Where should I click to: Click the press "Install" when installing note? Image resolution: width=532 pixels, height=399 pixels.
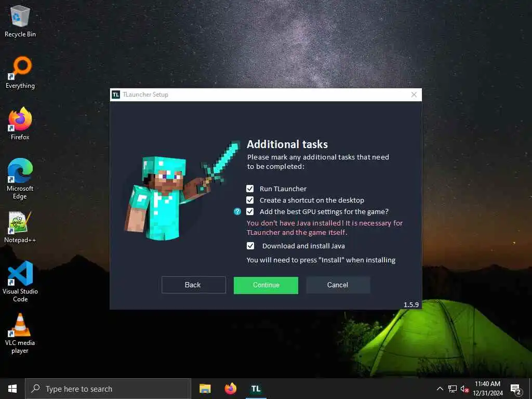tap(321, 260)
